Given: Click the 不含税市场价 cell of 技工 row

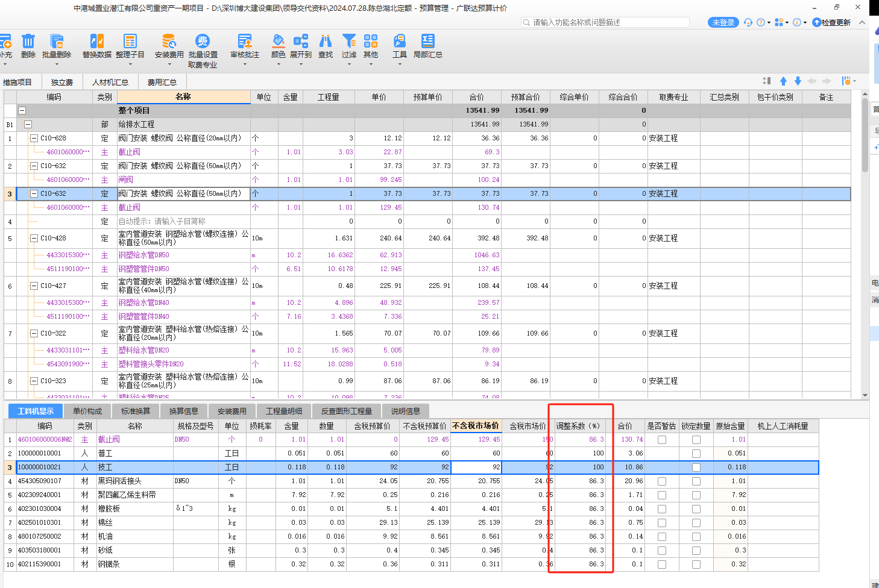Looking at the screenshot, I should coord(476,467).
